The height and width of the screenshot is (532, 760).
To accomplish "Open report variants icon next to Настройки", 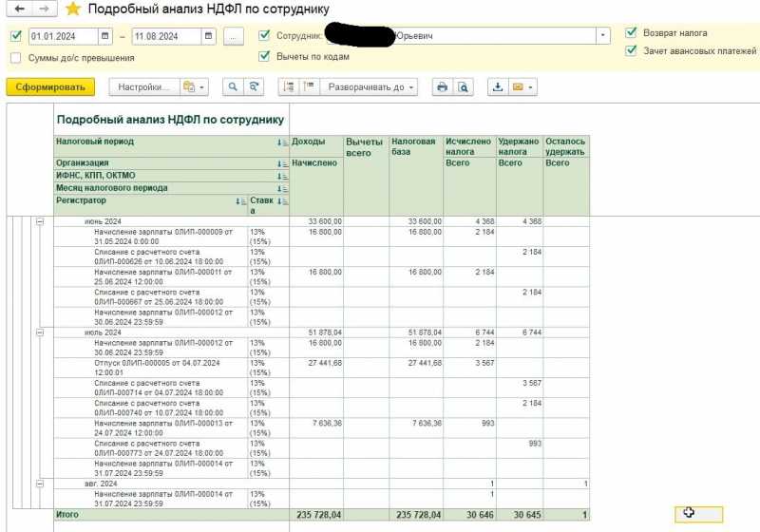I will click(195, 87).
